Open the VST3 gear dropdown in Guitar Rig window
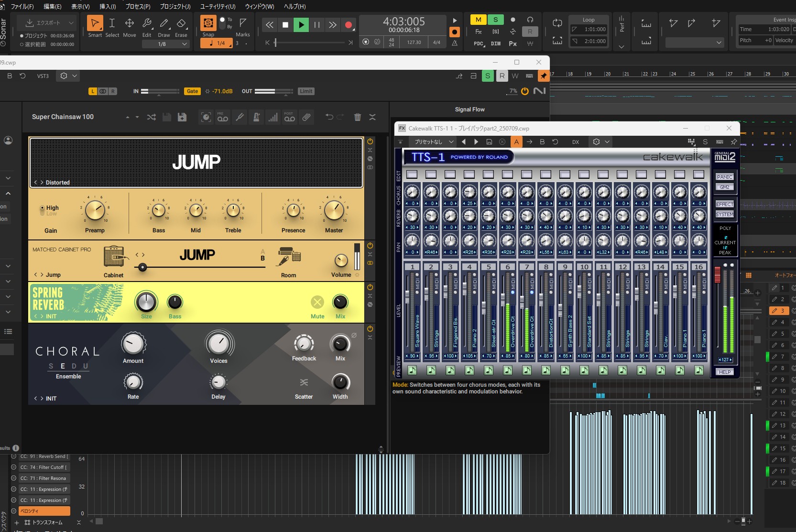This screenshot has width=796, height=532. click(68, 76)
